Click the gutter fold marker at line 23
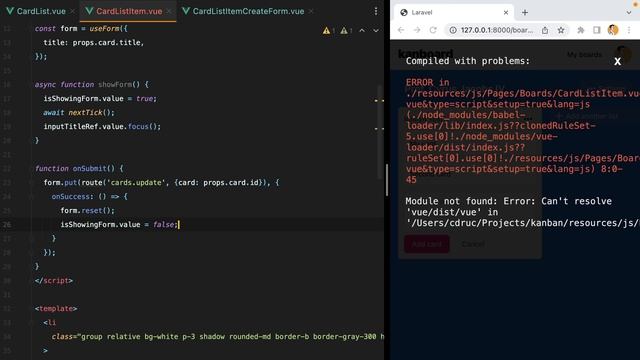Viewport: 640px width, 360px height. (x=31, y=182)
